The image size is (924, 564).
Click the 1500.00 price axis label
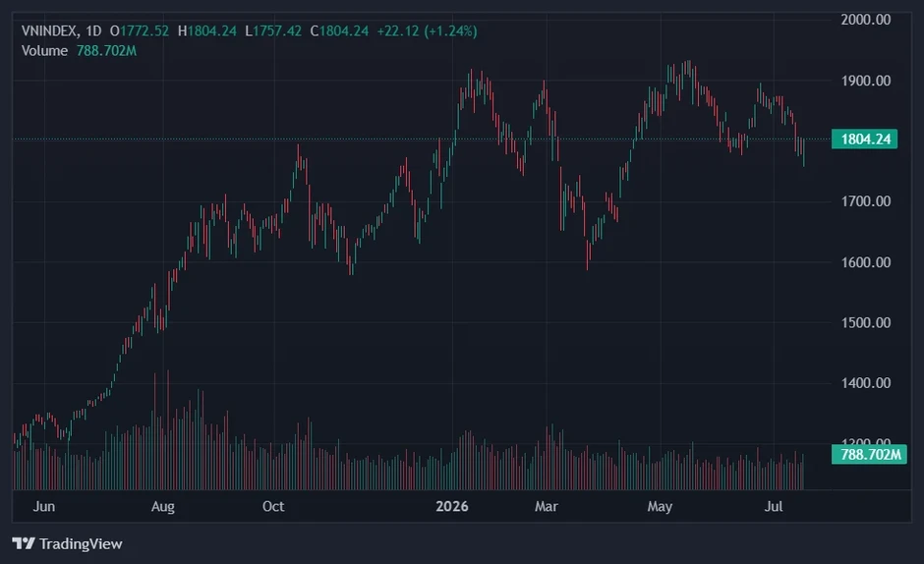pyautogui.click(x=866, y=323)
